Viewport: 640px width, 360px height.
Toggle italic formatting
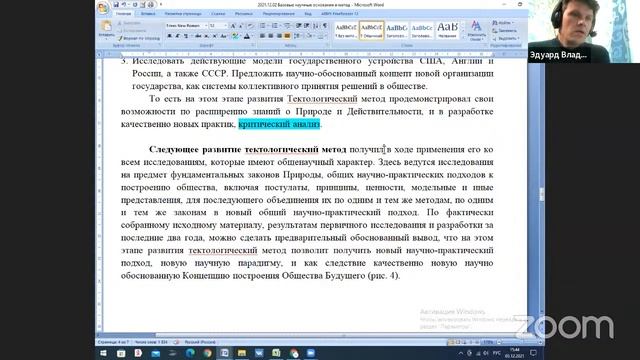click(x=177, y=36)
